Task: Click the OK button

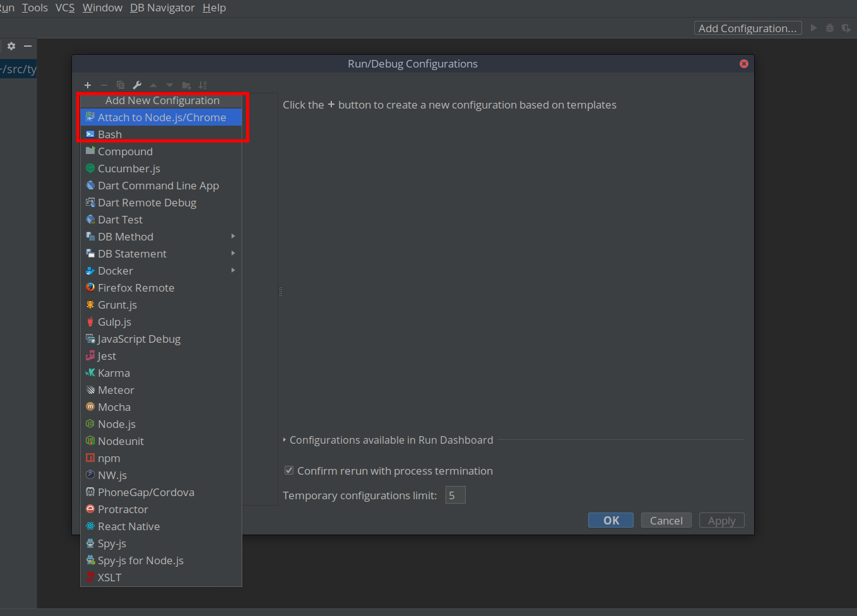Action: click(x=611, y=520)
